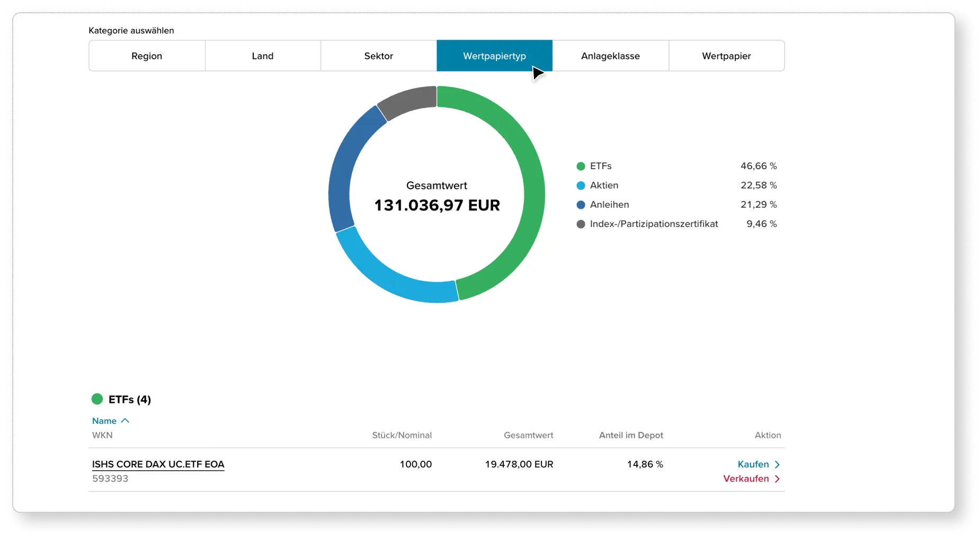Click the green dot beside ETFs (4)
980x544 pixels.
97,399
